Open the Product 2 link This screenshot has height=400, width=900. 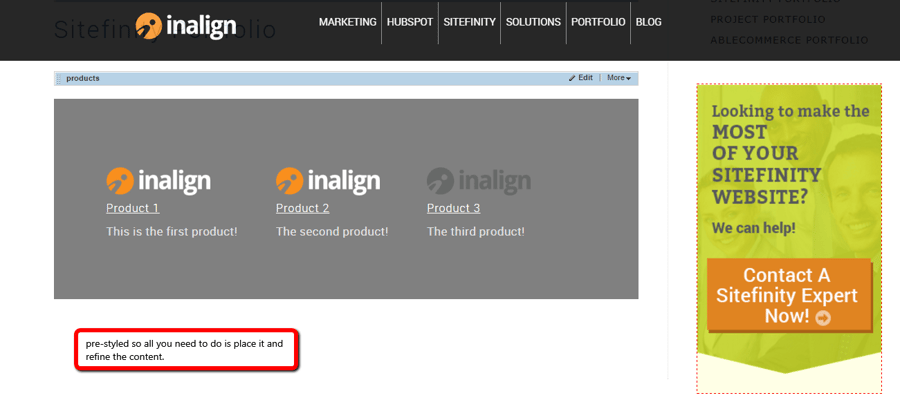(x=302, y=208)
